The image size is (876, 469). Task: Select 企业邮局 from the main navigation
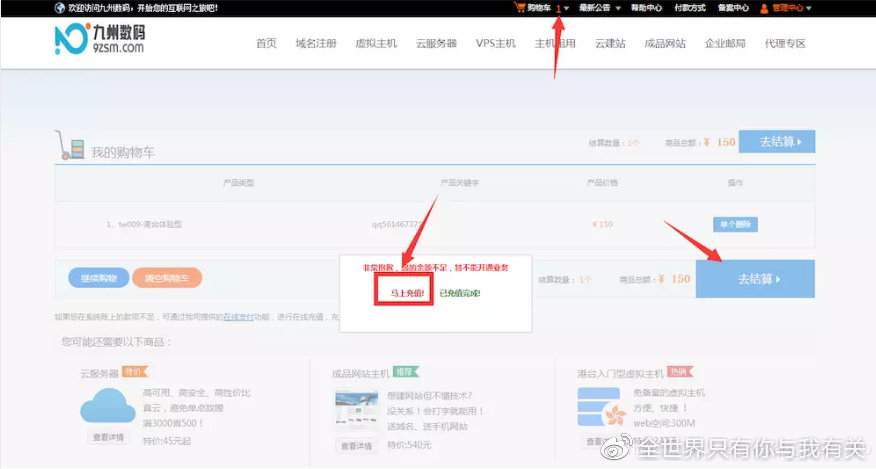pos(725,44)
